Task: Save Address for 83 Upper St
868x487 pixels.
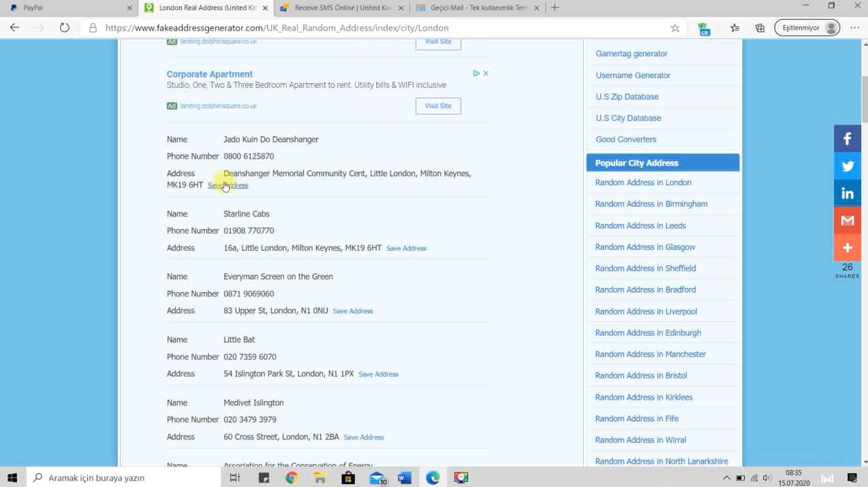Action: (x=352, y=311)
